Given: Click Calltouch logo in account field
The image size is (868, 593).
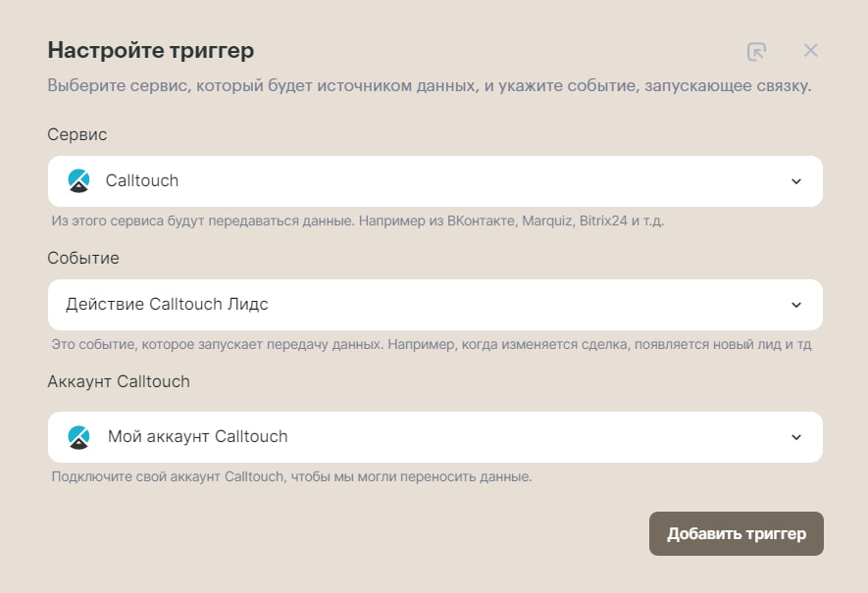Looking at the screenshot, I should click(x=78, y=437).
